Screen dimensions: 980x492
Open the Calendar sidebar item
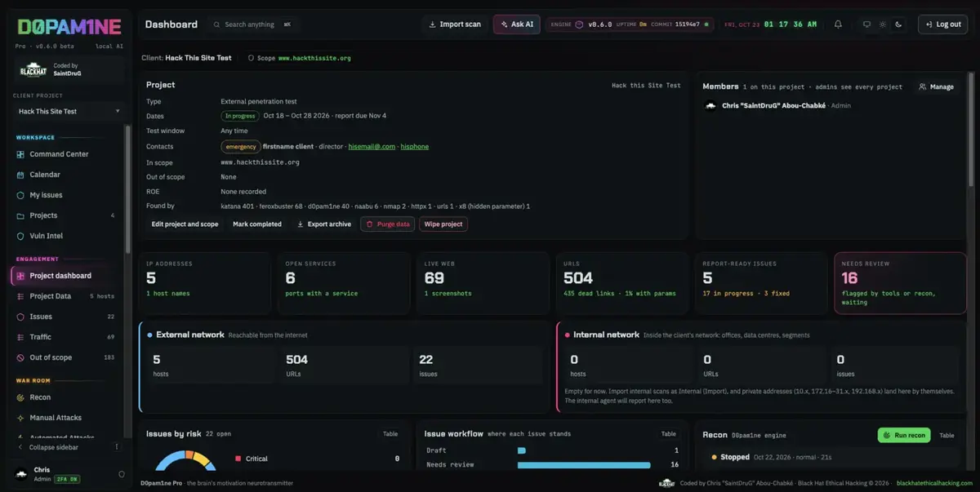click(x=65, y=175)
